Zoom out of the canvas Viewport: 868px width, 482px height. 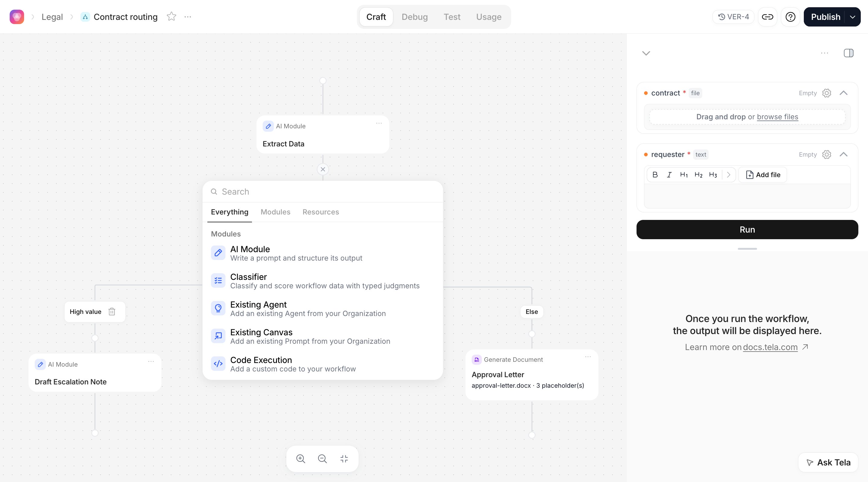coord(322,459)
